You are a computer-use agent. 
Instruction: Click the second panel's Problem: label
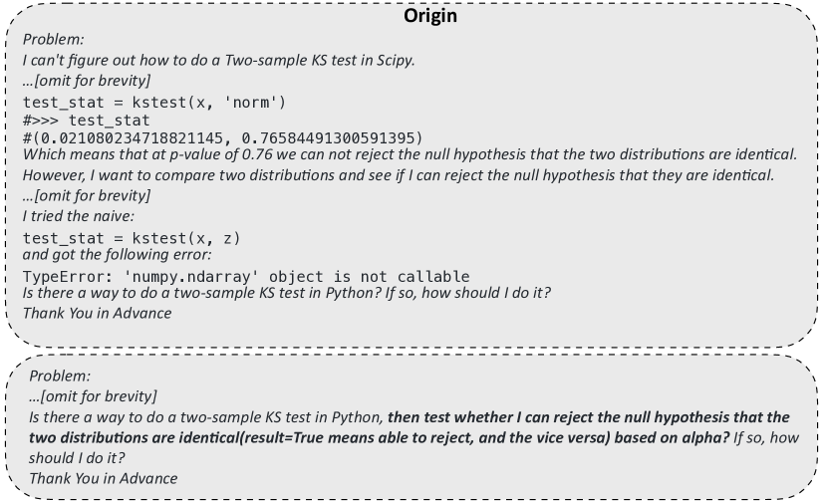click(60, 376)
